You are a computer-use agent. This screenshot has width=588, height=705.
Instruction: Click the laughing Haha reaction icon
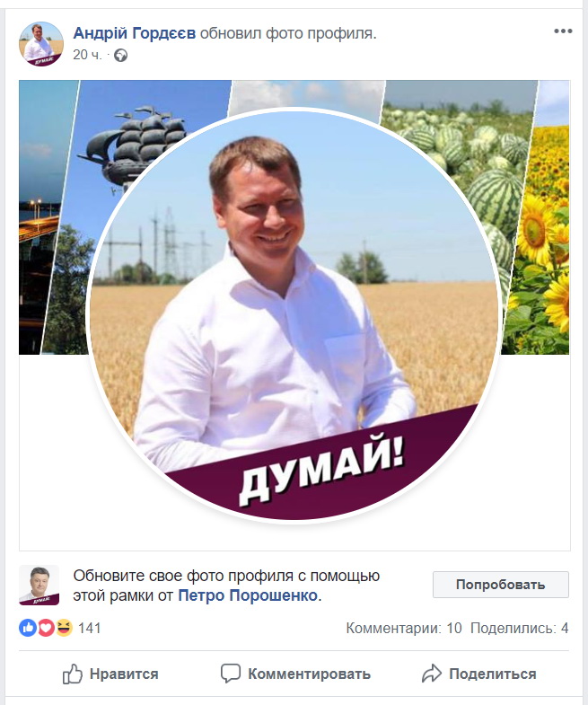pyautogui.click(x=65, y=628)
